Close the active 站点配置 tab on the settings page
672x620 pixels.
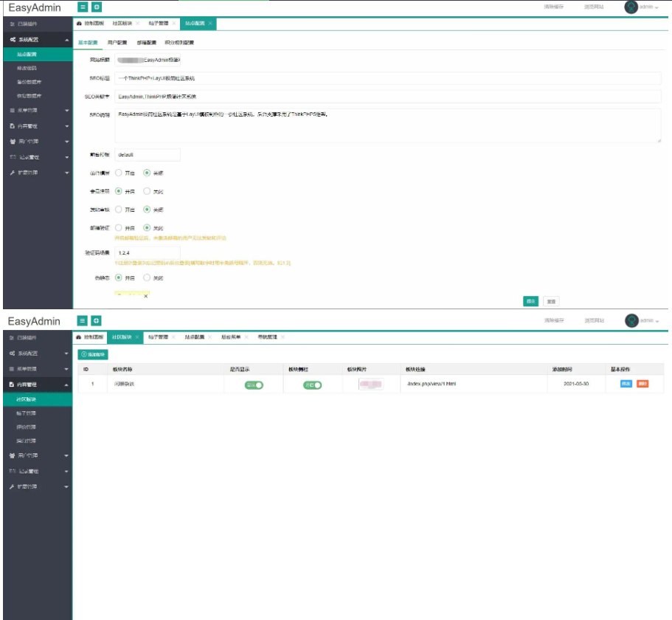[210, 24]
